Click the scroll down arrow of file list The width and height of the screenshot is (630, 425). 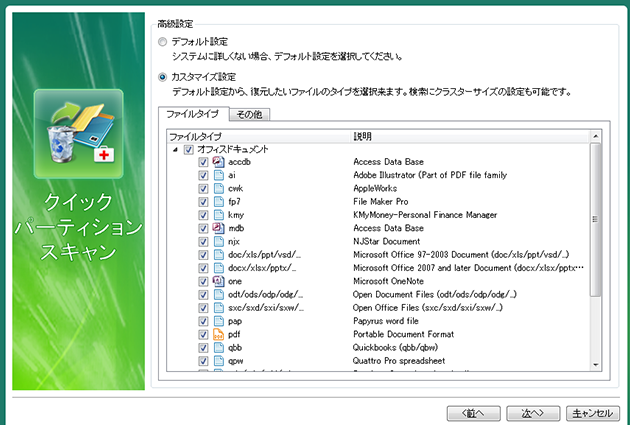(x=595, y=365)
